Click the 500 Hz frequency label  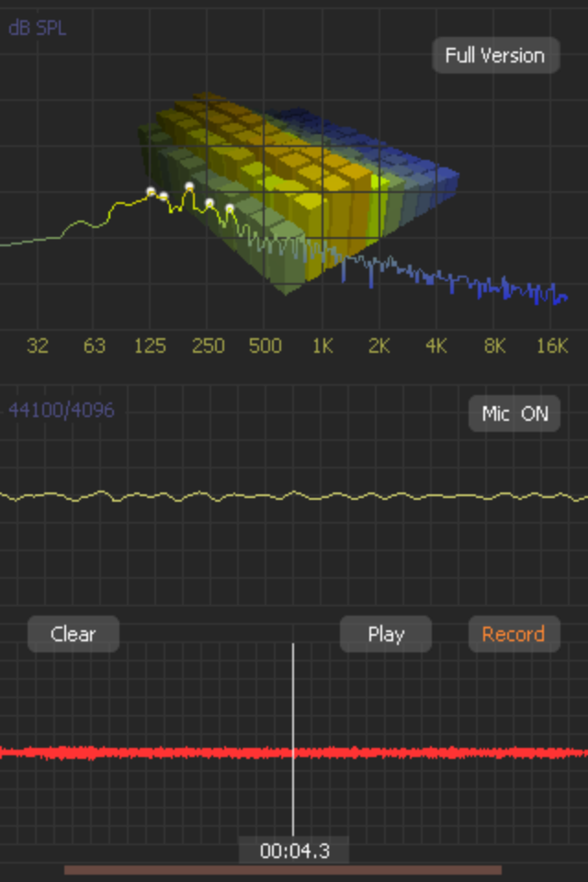click(x=265, y=345)
